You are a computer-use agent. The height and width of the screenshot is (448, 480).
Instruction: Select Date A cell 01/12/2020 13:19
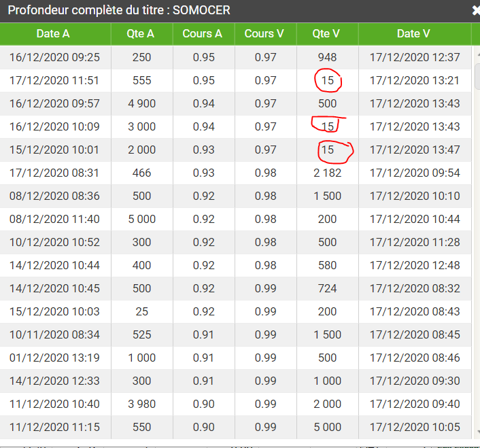[x=54, y=358]
